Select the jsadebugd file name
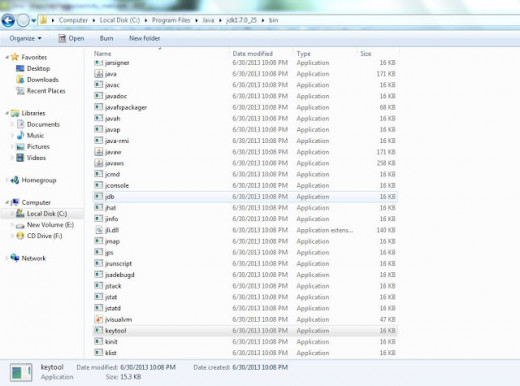Viewport: 520px width, 386px height. click(x=120, y=275)
